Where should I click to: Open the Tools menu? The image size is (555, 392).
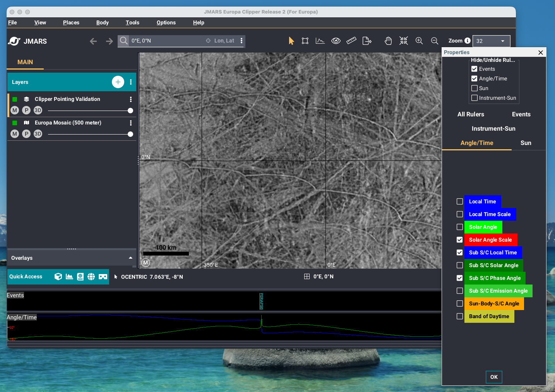tap(132, 22)
